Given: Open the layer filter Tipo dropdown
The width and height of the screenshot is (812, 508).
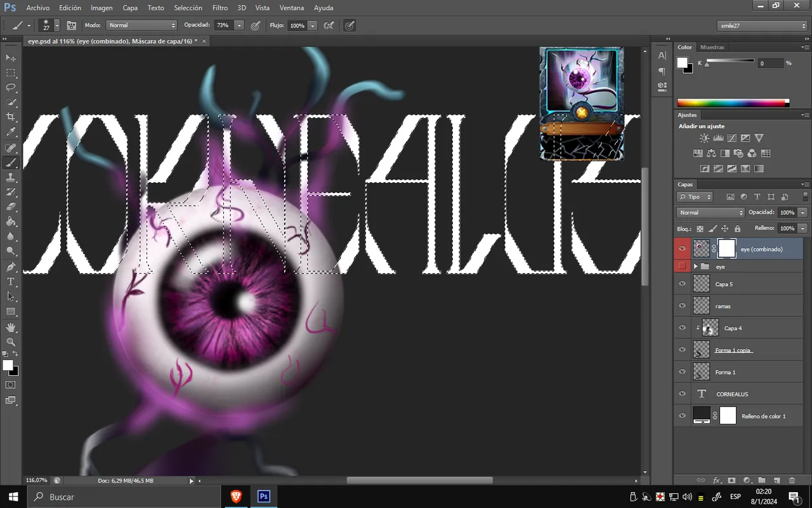Looking at the screenshot, I should [695, 197].
